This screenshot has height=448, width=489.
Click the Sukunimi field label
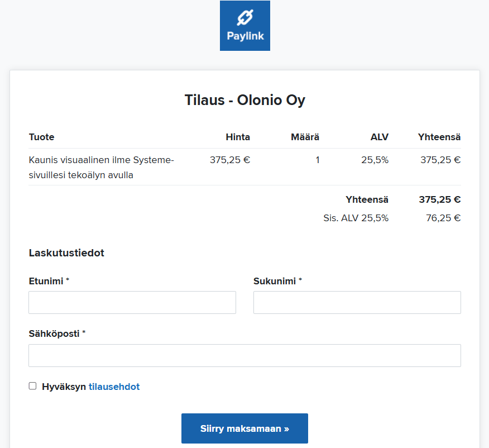277,281
